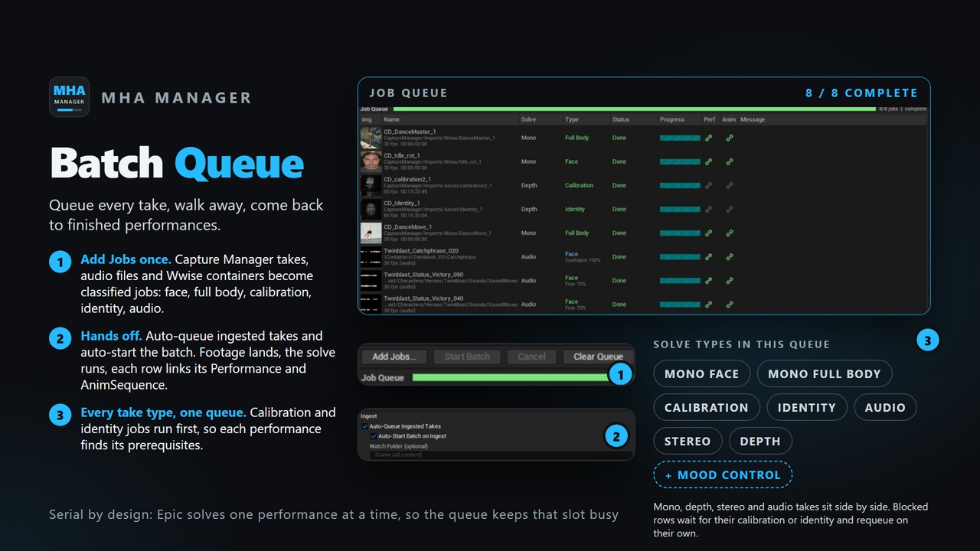The width and height of the screenshot is (980, 551).
Task: Click progress bar of CD_calibration2_1 row
Action: click(680, 185)
